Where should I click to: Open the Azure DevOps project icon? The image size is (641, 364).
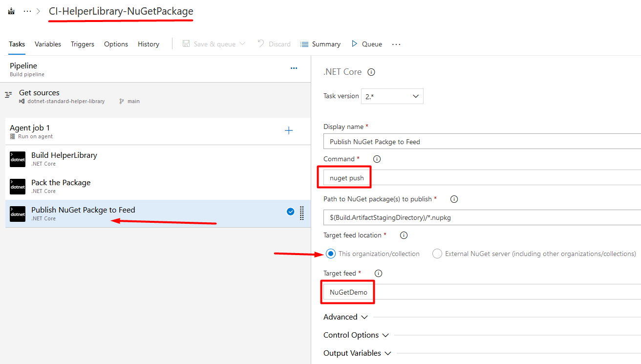click(11, 11)
